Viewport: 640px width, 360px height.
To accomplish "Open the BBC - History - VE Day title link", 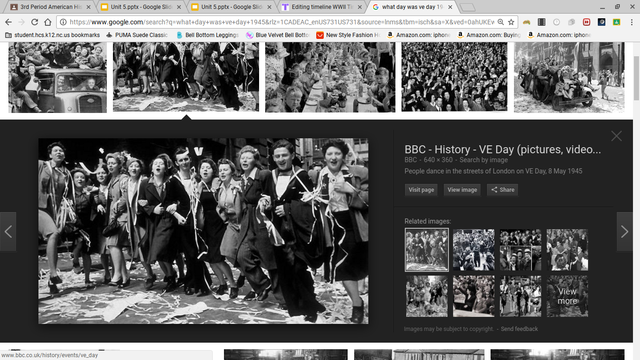I will tap(502, 149).
